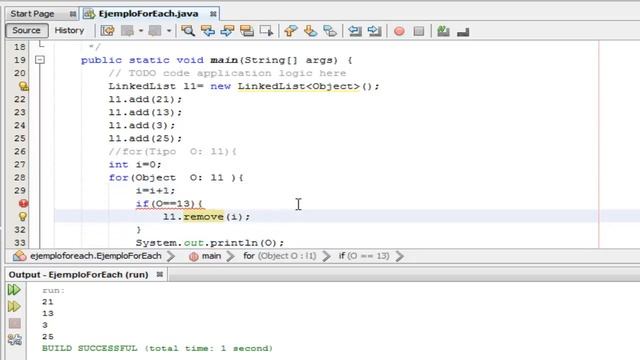The image size is (640, 360).
Task: Open Output settings wrench icon
Action: click(x=15, y=340)
